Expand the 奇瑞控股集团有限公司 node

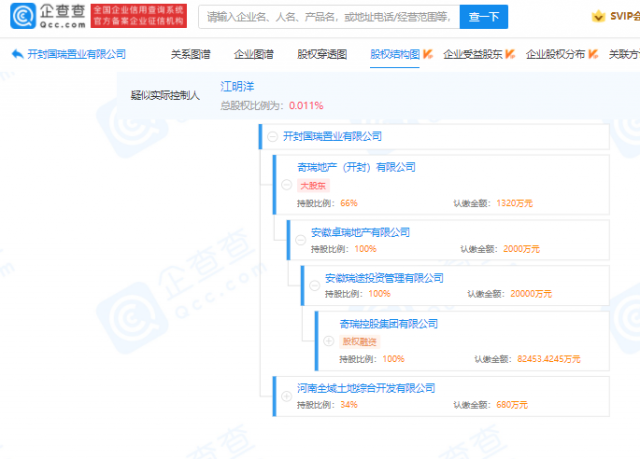tap(329, 341)
